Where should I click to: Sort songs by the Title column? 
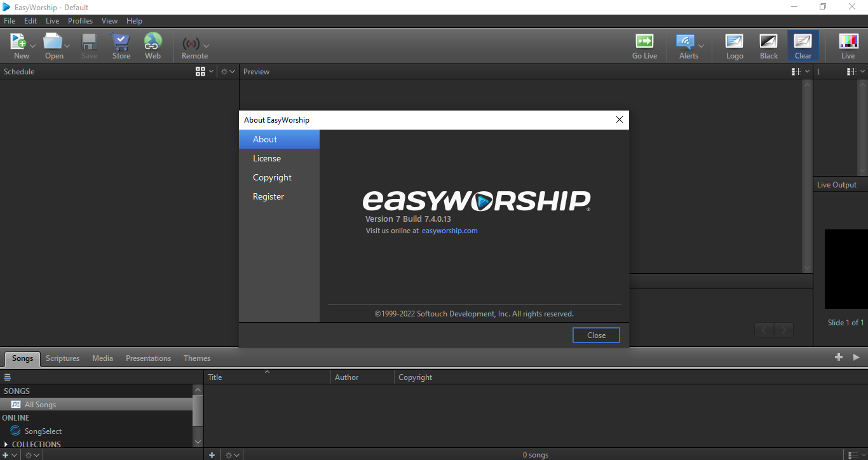[268, 377]
